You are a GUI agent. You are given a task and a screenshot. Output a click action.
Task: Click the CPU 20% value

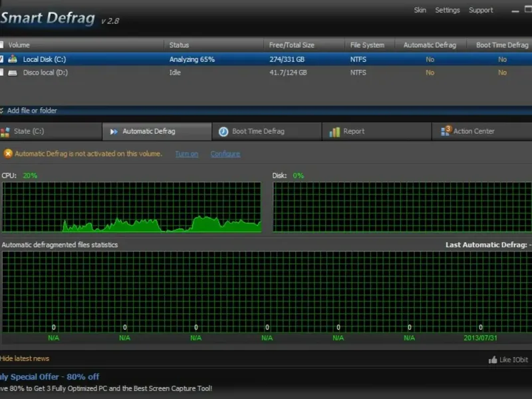click(x=30, y=176)
